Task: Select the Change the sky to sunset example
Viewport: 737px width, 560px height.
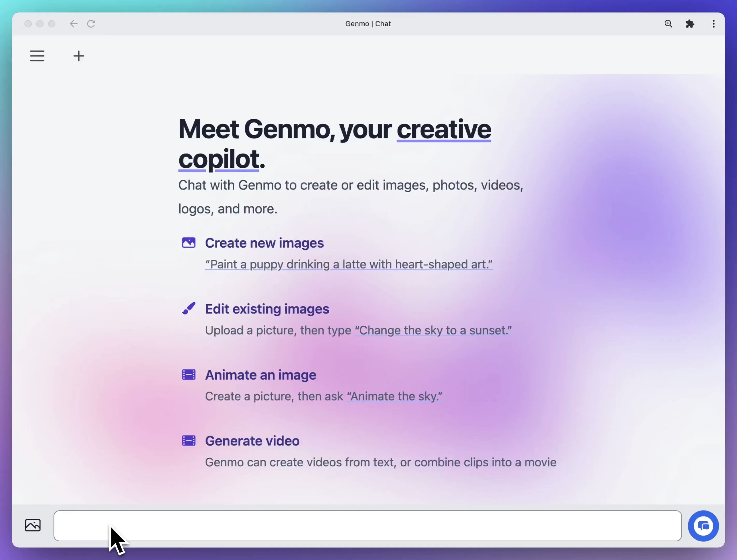Action: (x=433, y=330)
